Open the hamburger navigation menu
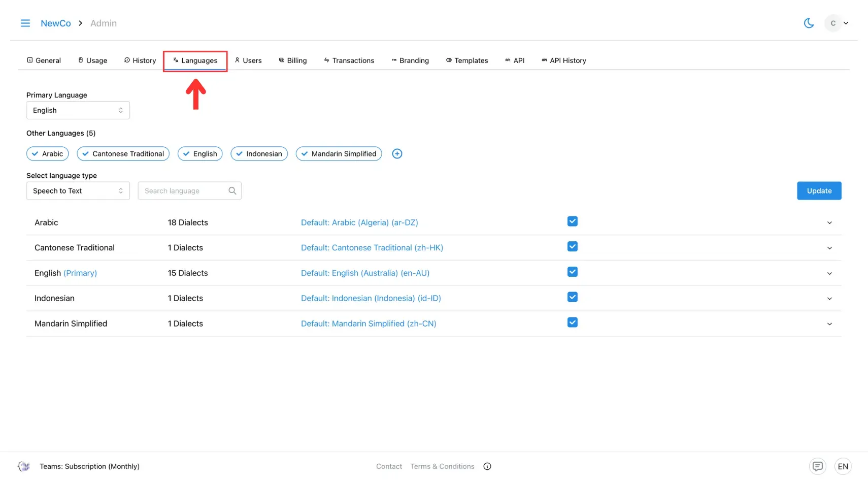 [x=25, y=23]
